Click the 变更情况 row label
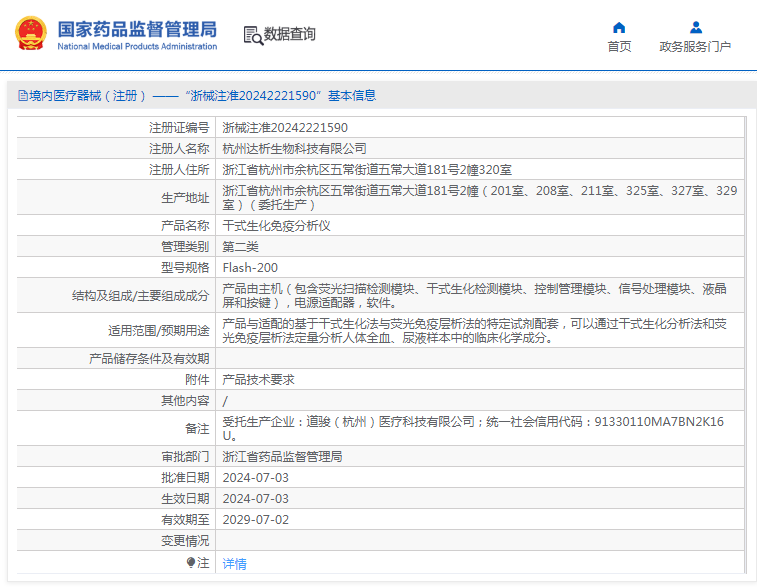 click(x=185, y=541)
